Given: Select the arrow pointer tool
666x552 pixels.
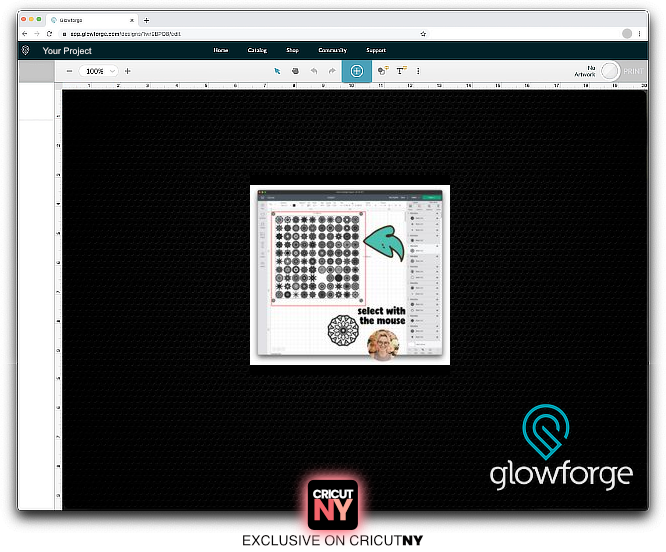Looking at the screenshot, I should [x=278, y=71].
